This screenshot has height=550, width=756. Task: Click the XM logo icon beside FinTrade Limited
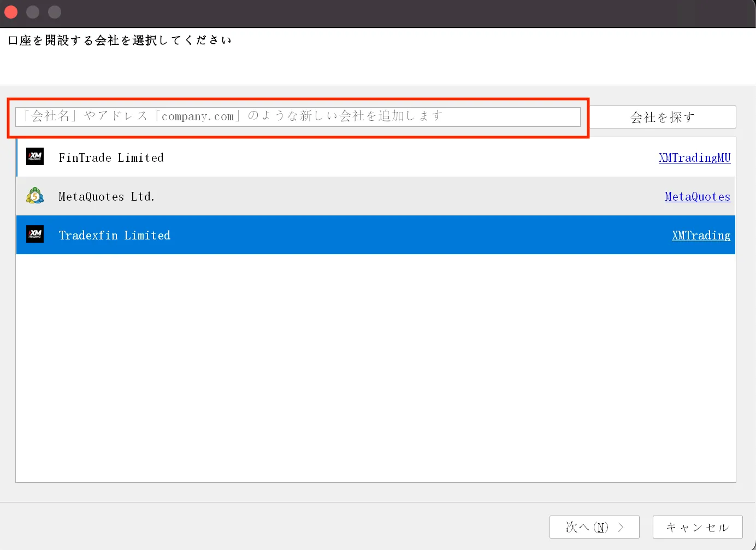pos(35,157)
